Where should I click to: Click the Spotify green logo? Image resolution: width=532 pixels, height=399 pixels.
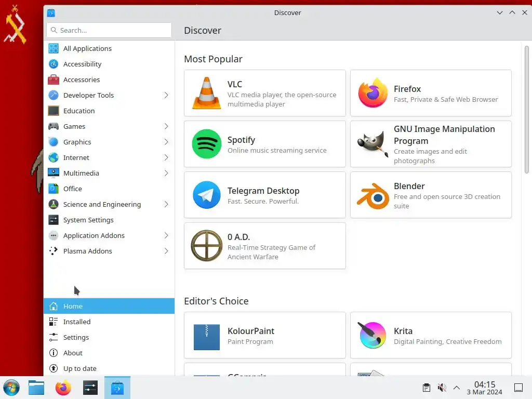[206, 144]
